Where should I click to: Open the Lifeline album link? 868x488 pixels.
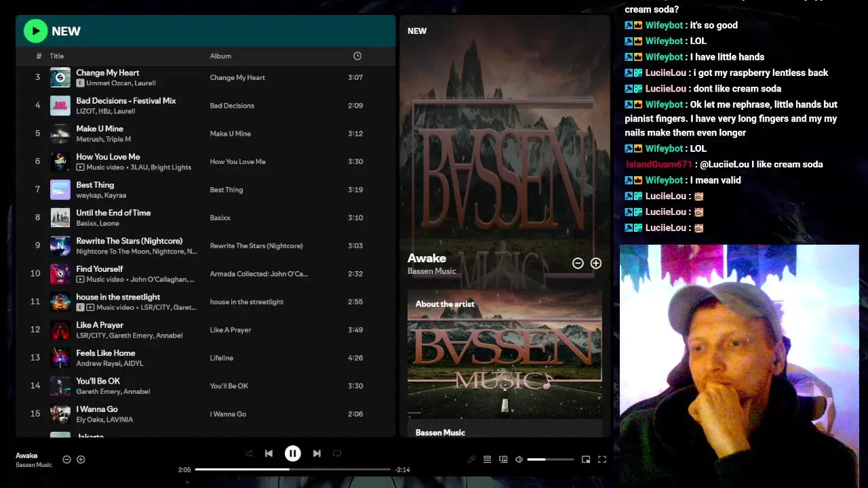point(222,358)
